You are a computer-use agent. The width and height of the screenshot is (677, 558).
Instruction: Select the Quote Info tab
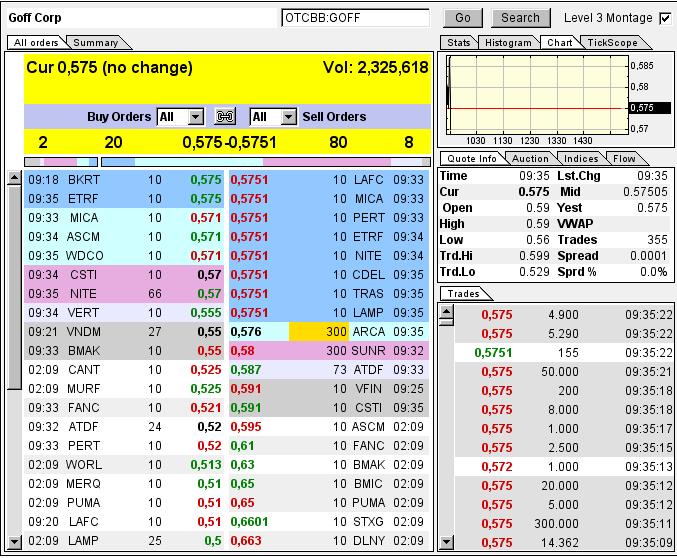[471, 159]
